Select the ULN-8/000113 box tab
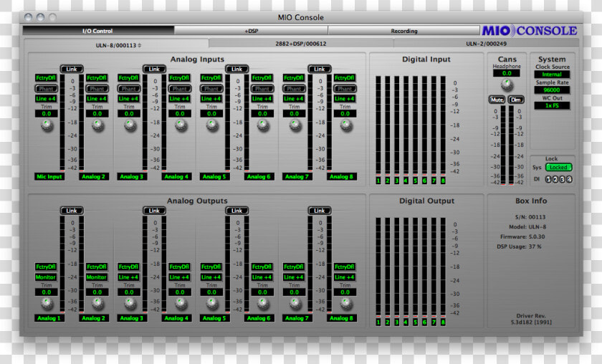Viewport: 602px width, 364px height. pyautogui.click(x=117, y=45)
